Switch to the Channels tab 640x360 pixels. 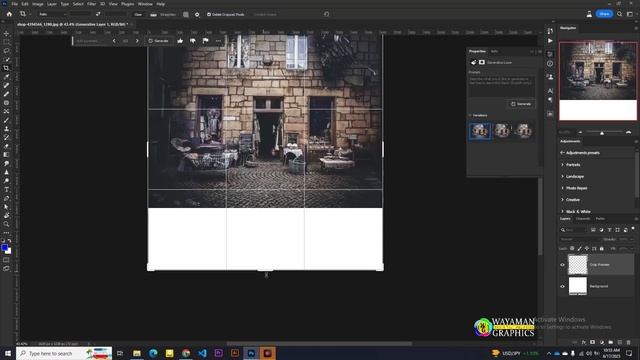point(582,219)
